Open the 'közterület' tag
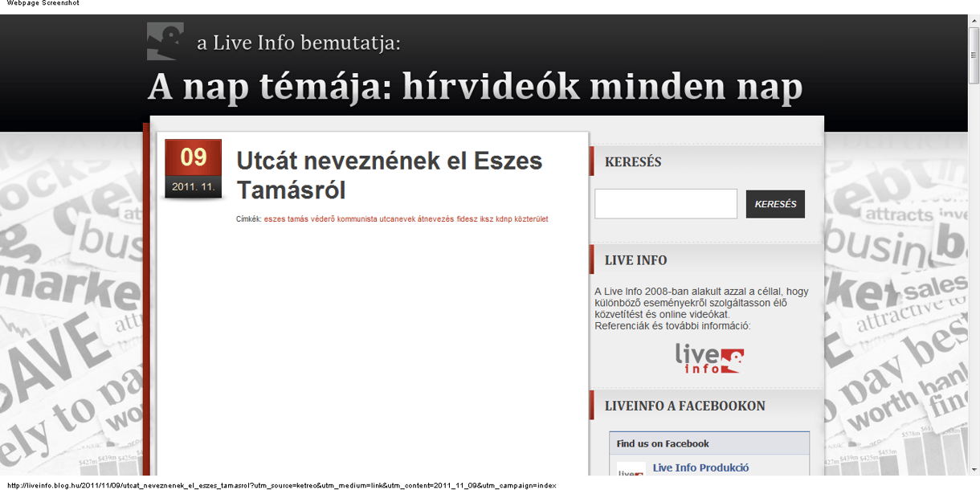Image resolution: width=980 pixels, height=490 pixels. 532,218
